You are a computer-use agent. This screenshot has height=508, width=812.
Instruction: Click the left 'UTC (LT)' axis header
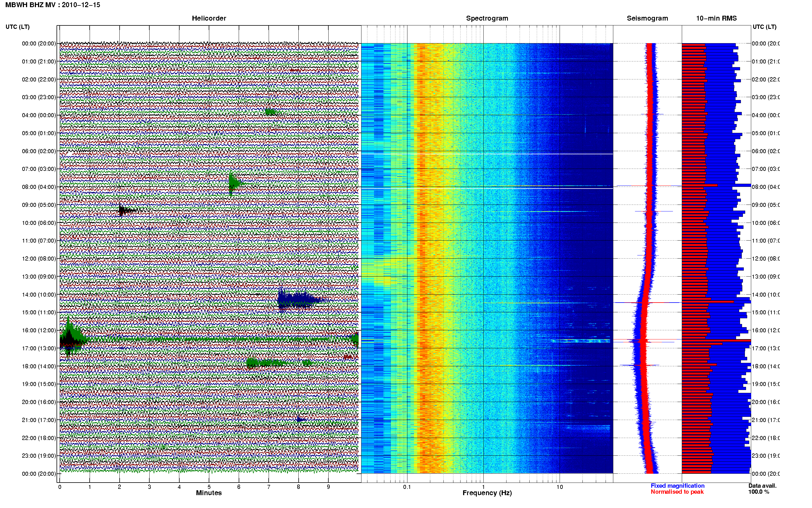(x=17, y=27)
